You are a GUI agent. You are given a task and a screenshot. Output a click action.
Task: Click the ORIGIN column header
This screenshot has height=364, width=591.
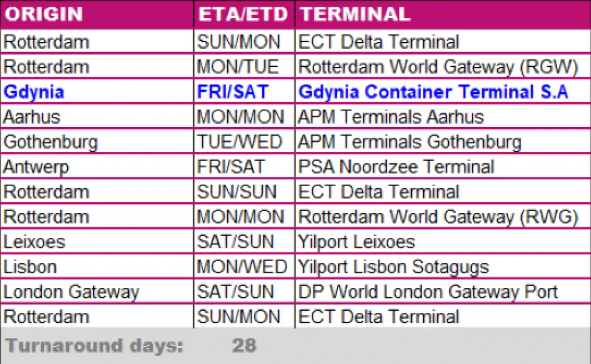(x=43, y=14)
